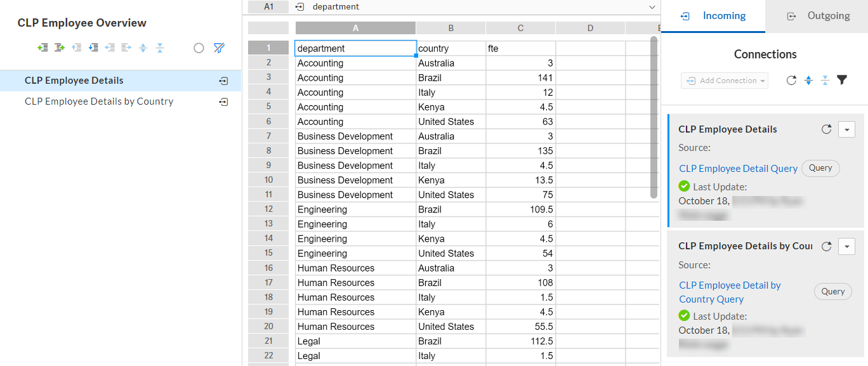Click Accounting cell in the Kenya row
The image size is (868, 366).
[356, 107]
